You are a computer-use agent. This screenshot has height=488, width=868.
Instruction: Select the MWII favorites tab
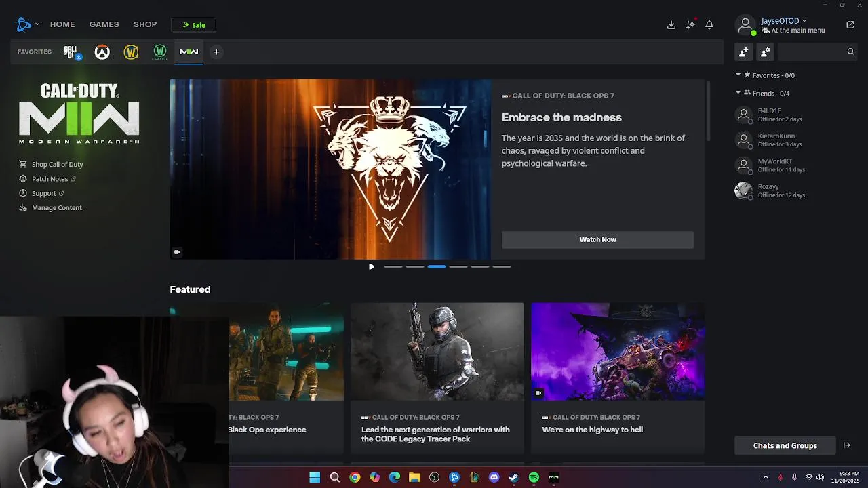coord(189,52)
